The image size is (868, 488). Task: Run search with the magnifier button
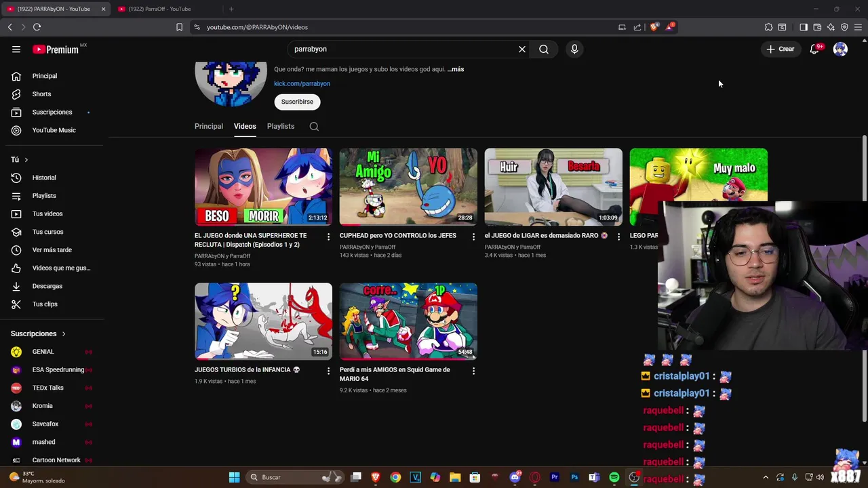[x=544, y=49]
